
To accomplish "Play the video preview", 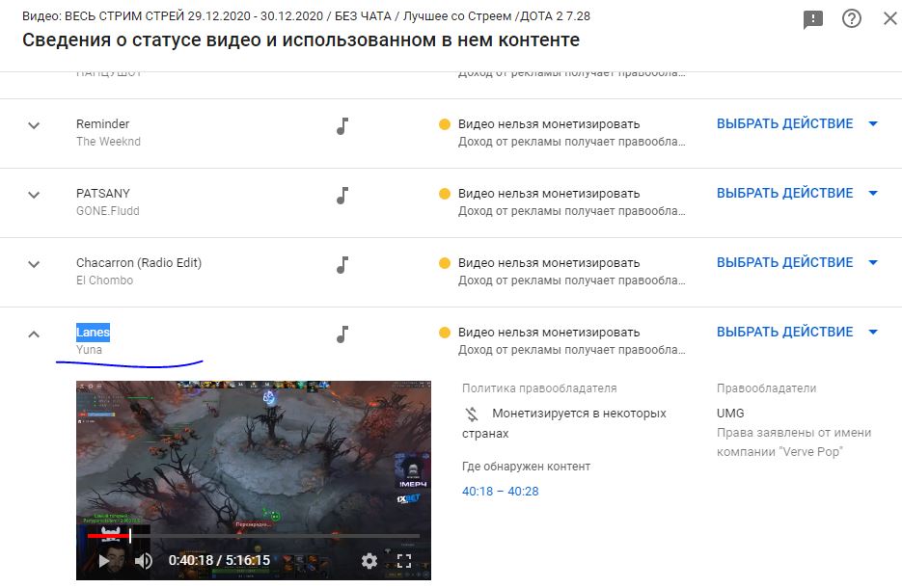I will tap(103, 560).
